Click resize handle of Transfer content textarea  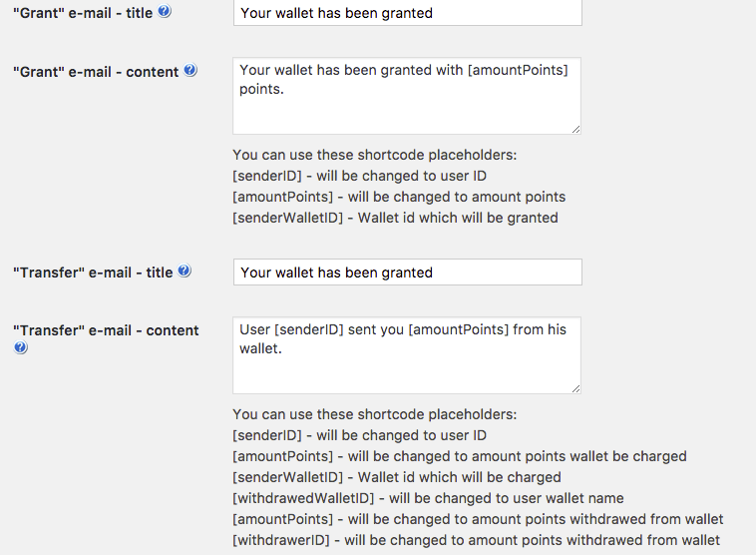coord(575,387)
